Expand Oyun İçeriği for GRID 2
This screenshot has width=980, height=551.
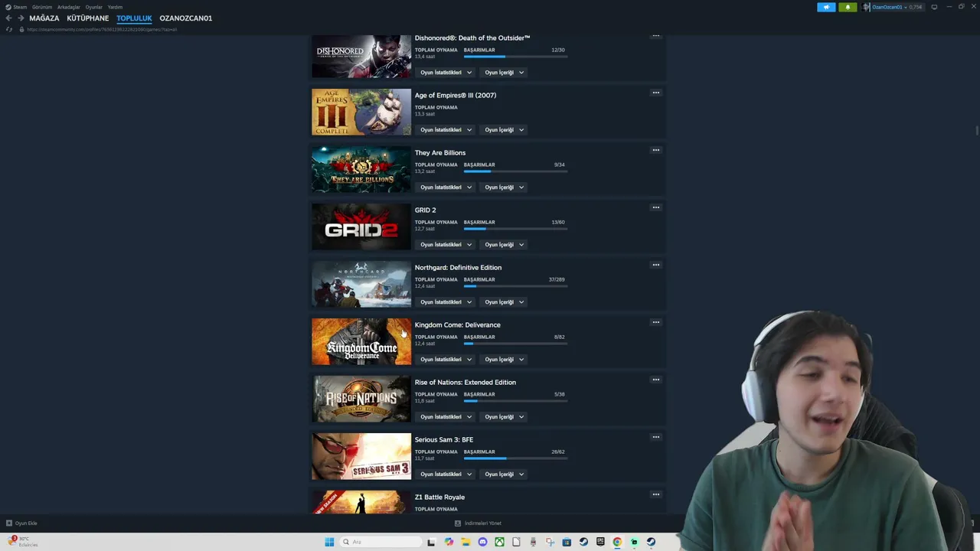[504, 245]
